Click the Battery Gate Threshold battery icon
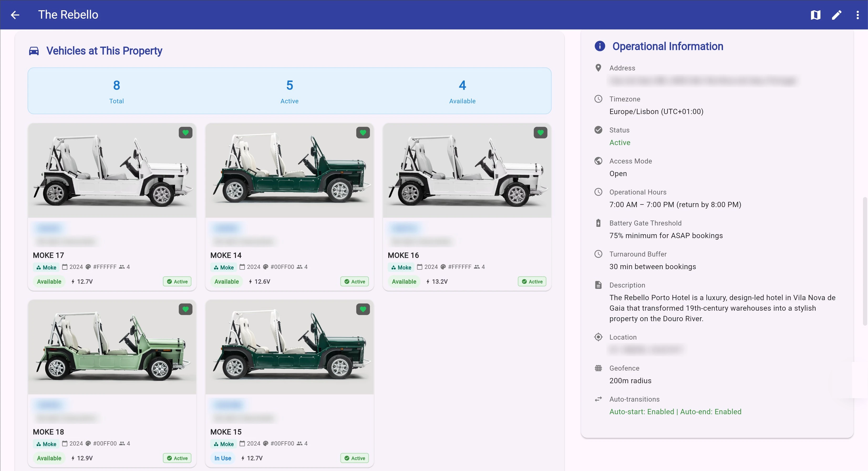 (x=598, y=223)
